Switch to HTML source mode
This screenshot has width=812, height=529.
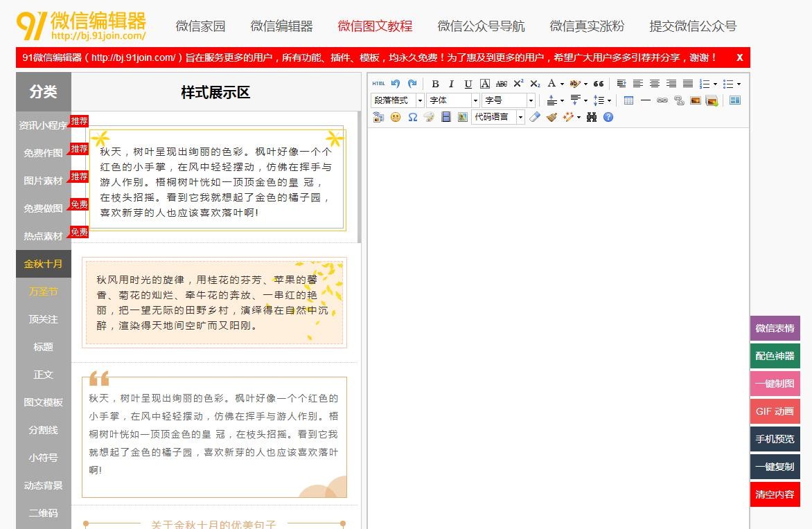pyautogui.click(x=378, y=84)
